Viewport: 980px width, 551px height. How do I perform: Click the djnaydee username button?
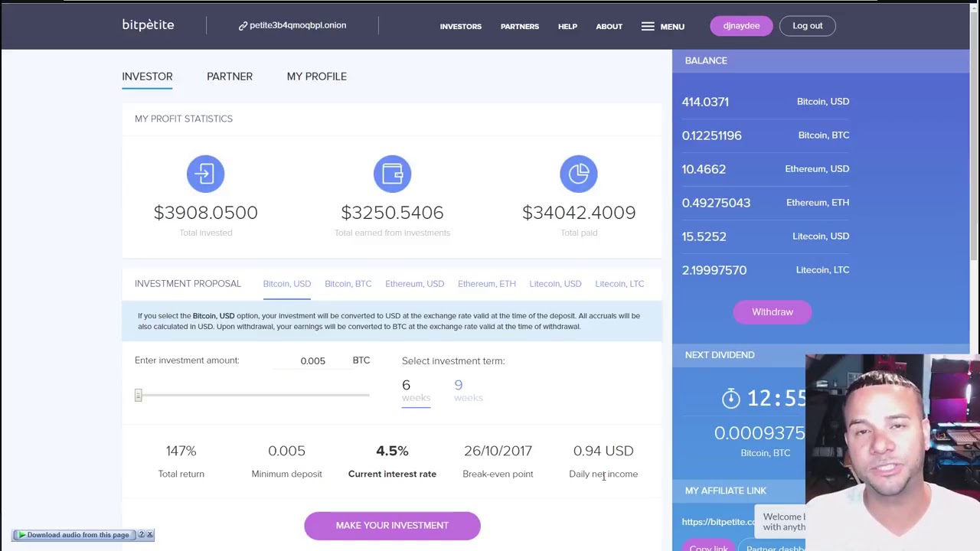[x=741, y=26]
